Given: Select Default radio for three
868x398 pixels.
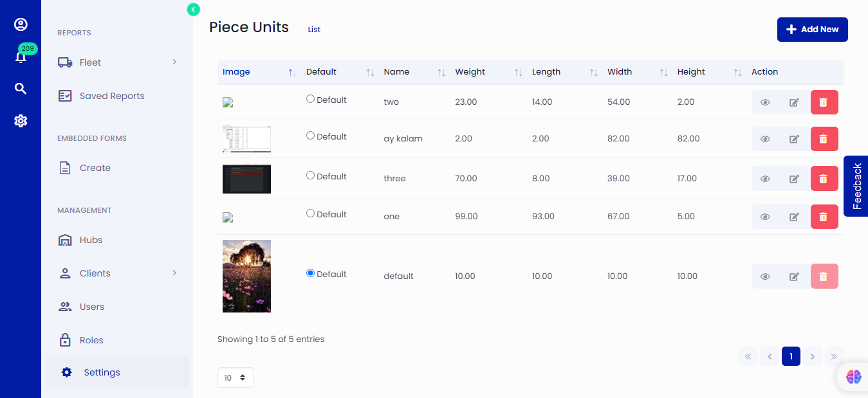Looking at the screenshot, I should coord(311,176).
